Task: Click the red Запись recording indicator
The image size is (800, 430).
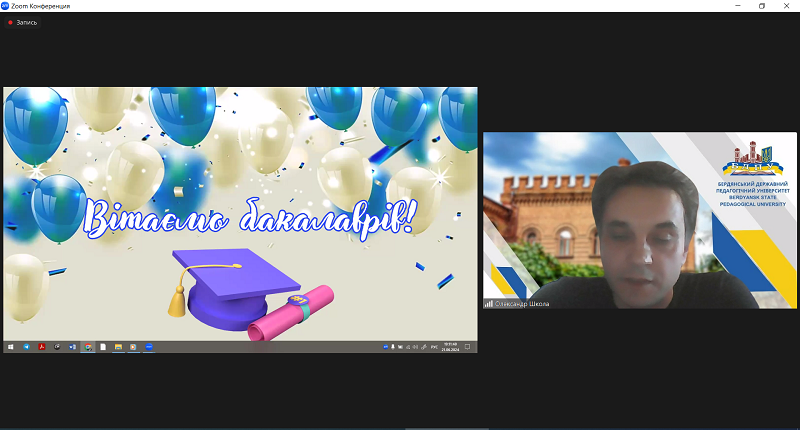Action: coord(22,22)
